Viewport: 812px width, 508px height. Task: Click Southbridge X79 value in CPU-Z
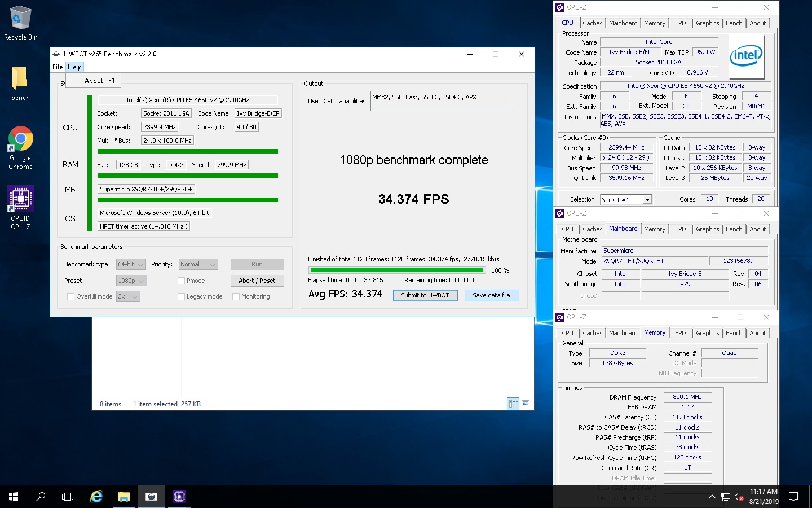pyautogui.click(x=685, y=284)
